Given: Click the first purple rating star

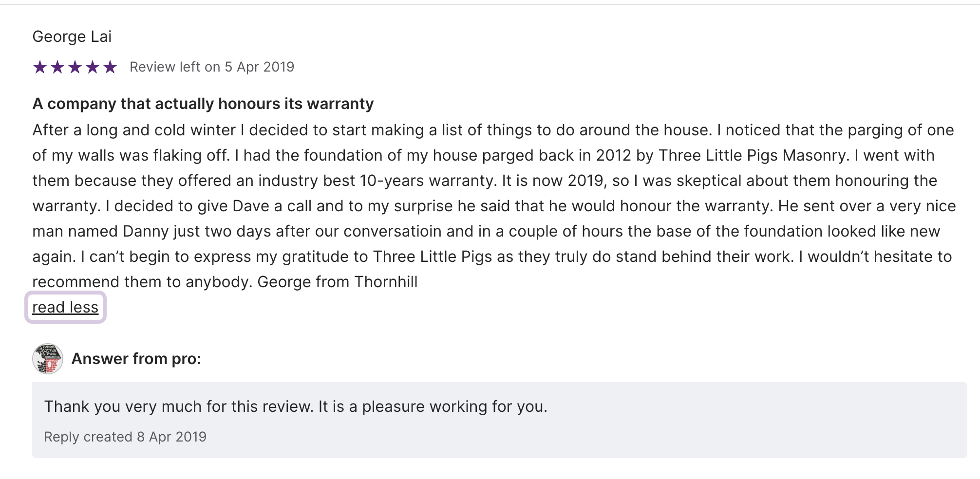Looking at the screenshot, I should pos(40,67).
